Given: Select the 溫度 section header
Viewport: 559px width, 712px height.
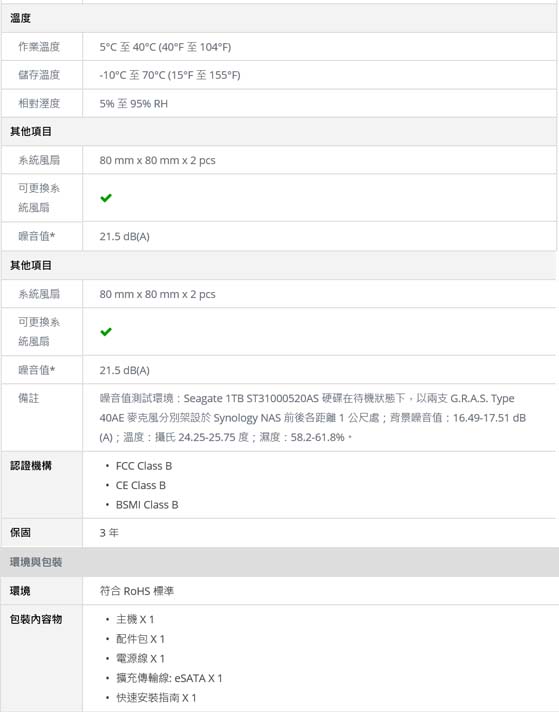Looking at the screenshot, I should click(279, 18).
